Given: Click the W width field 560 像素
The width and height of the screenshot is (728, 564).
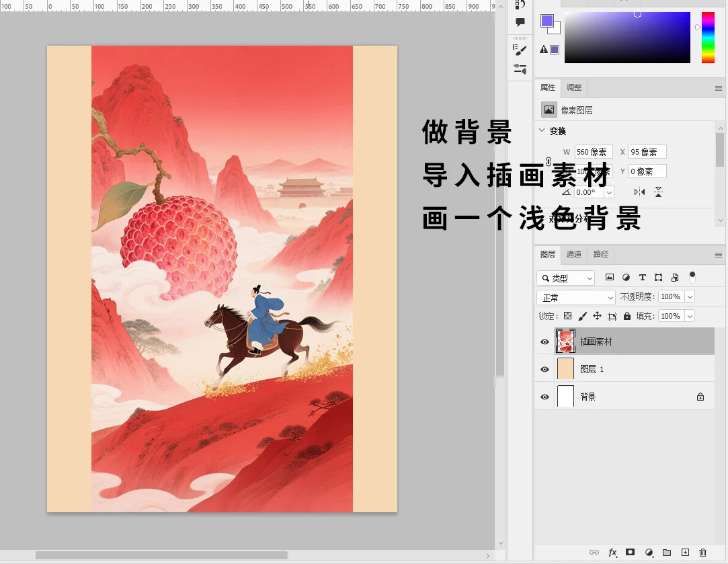Looking at the screenshot, I should point(594,152).
